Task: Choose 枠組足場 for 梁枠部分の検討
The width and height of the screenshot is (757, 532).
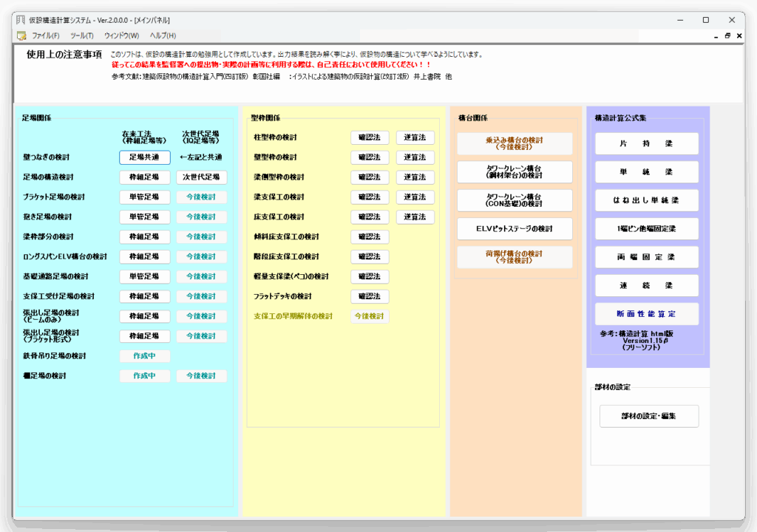Action: pyautogui.click(x=145, y=236)
